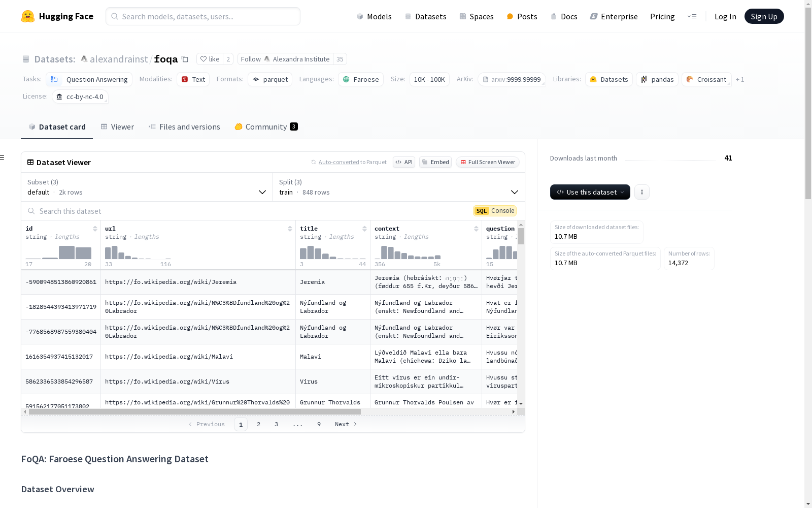Switch to the Dataset card tab

coord(57,127)
